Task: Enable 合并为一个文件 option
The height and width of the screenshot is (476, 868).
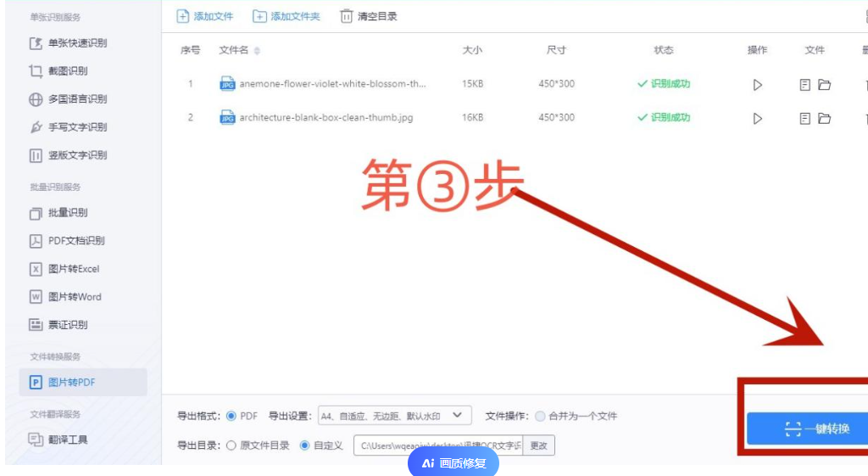Action: click(x=540, y=416)
